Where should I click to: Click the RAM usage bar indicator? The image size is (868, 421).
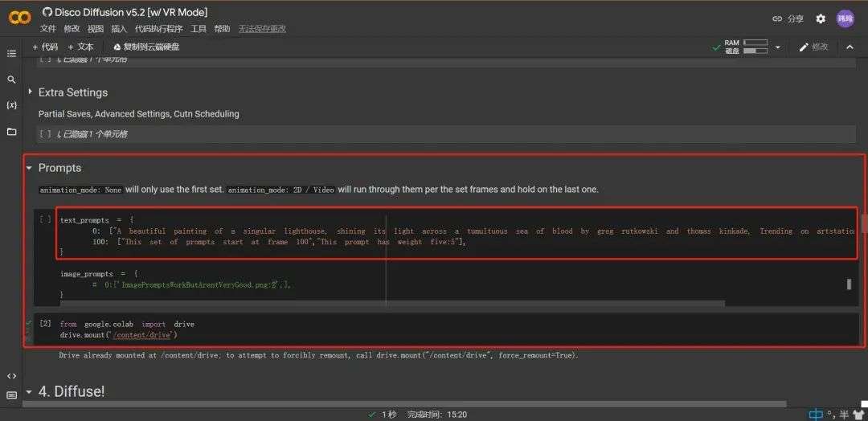click(x=755, y=43)
